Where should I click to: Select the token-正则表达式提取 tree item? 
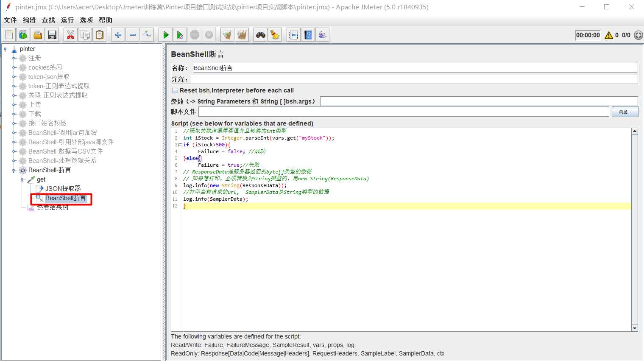tap(59, 86)
